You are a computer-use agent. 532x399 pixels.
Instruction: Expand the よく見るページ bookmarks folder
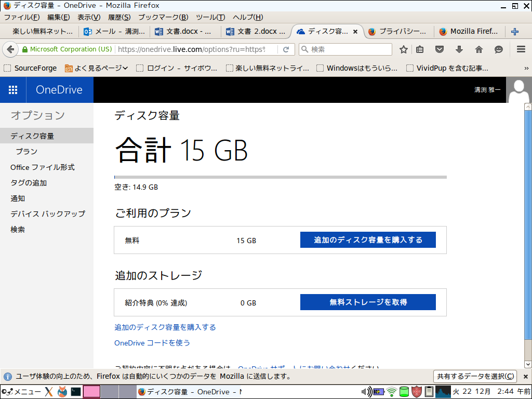[96, 68]
